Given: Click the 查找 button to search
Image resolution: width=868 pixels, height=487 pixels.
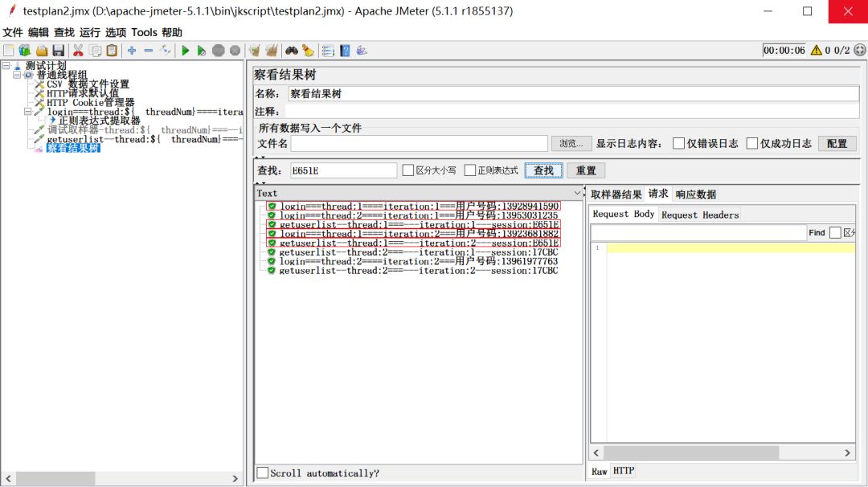Looking at the screenshot, I should [543, 170].
